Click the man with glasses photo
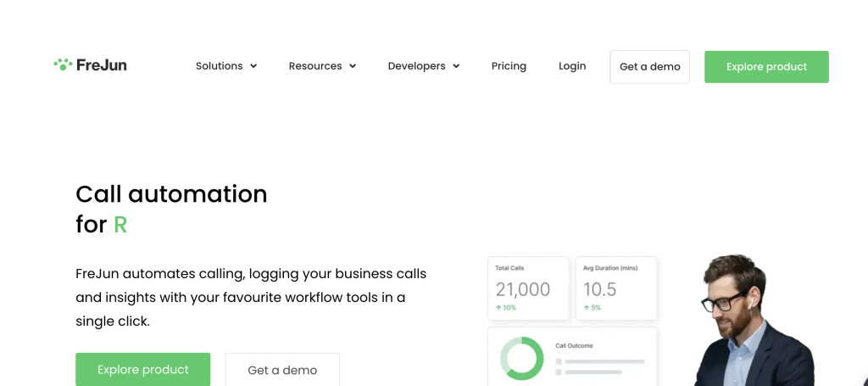 point(753,320)
